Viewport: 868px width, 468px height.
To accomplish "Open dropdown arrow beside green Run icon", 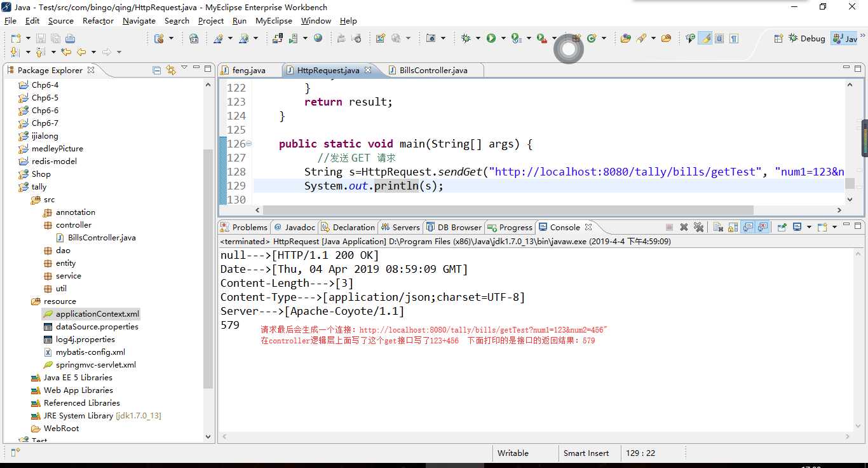I will coord(503,38).
